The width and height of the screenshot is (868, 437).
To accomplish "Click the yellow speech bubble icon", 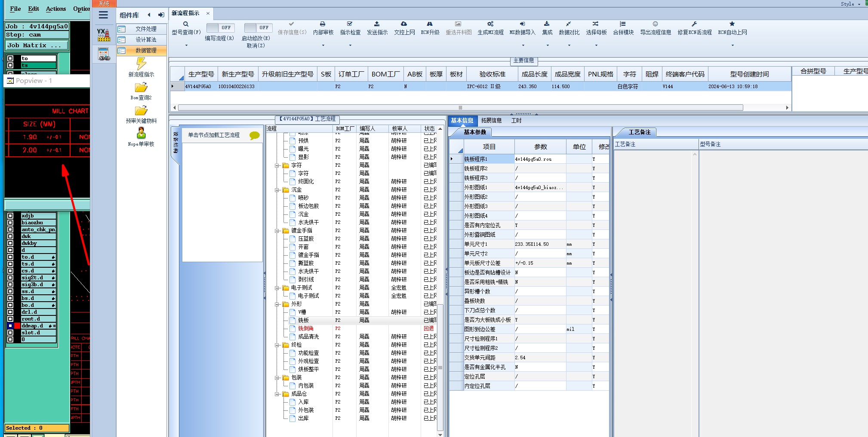I will (255, 136).
